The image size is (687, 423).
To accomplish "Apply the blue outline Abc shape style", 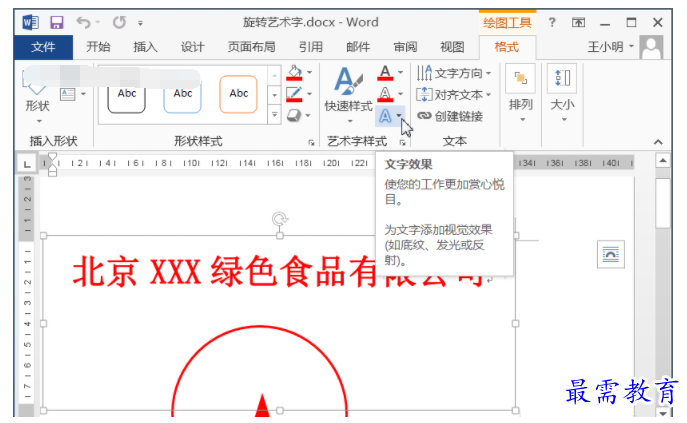I will tap(183, 93).
